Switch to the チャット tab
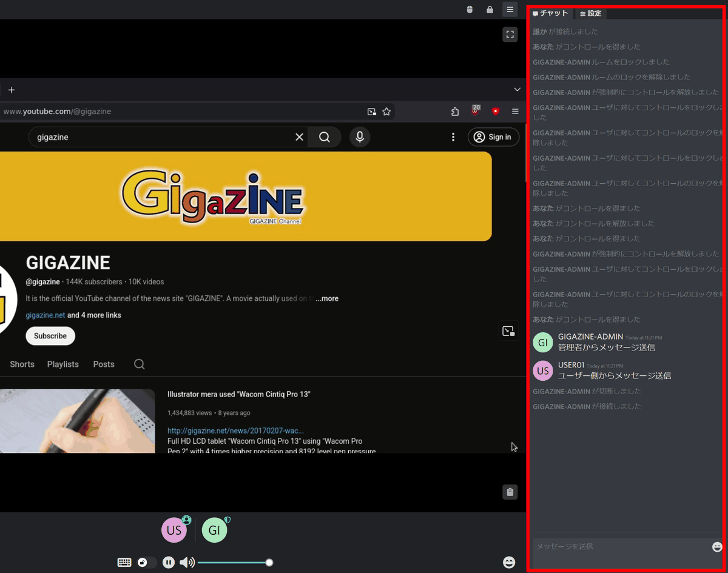 [550, 13]
